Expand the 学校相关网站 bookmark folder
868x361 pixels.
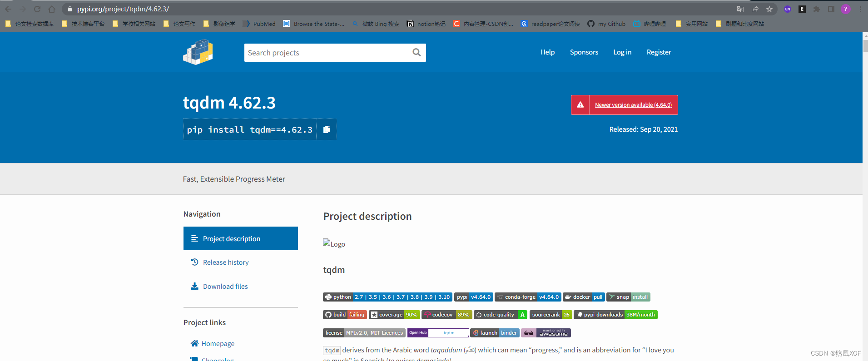(134, 24)
